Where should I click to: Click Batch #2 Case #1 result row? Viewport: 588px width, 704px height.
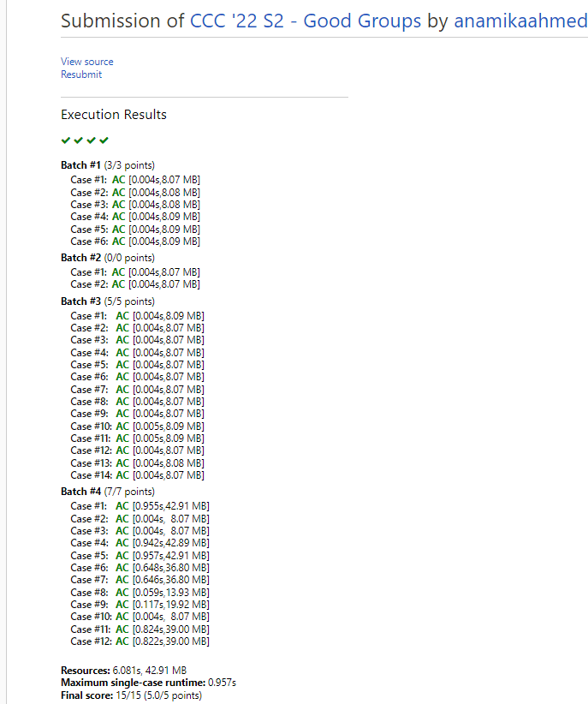(x=135, y=272)
